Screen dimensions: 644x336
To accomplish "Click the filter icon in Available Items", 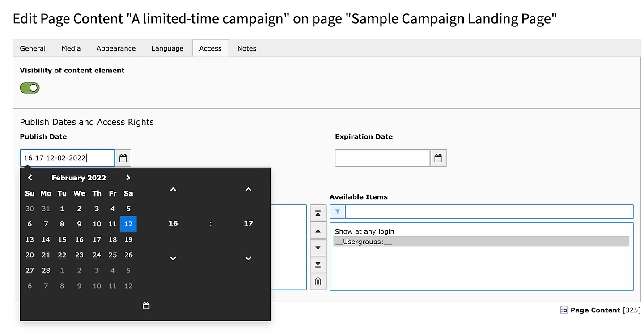I will (x=337, y=212).
